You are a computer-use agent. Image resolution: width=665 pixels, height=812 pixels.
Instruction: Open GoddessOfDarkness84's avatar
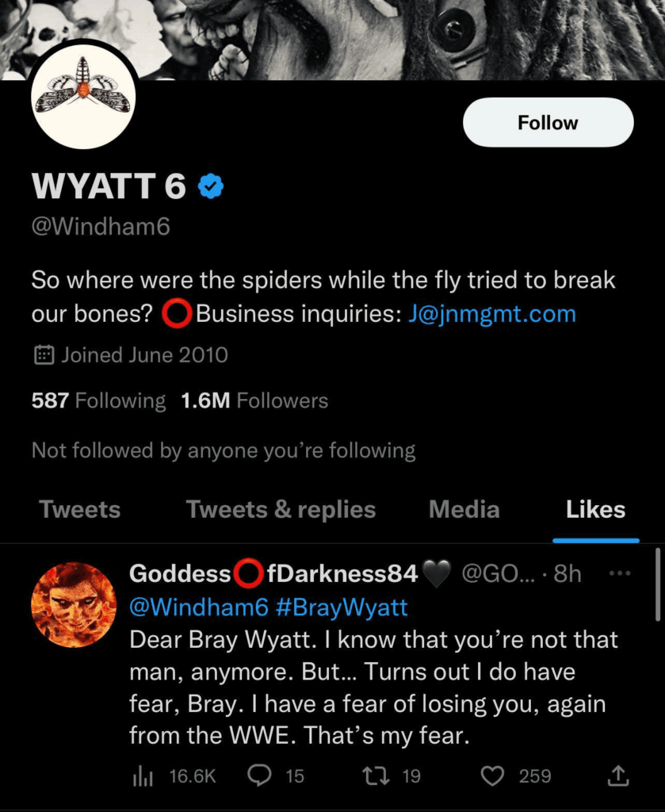(x=74, y=605)
